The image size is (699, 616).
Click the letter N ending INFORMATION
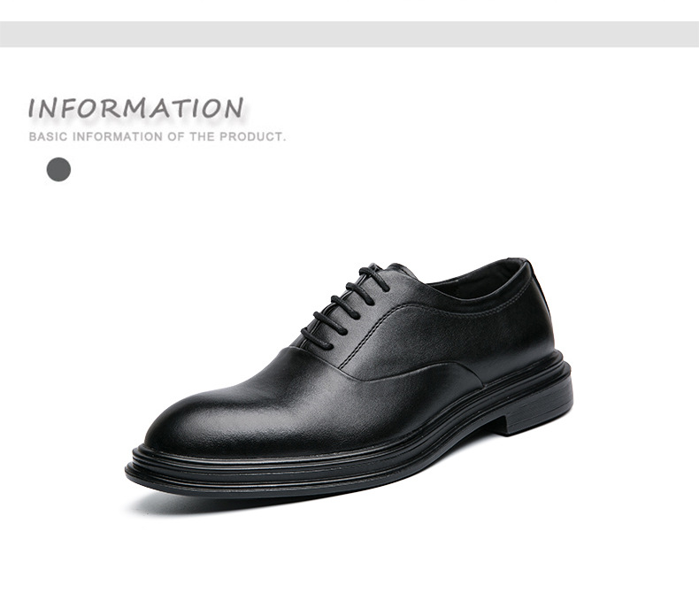click(234, 108)
